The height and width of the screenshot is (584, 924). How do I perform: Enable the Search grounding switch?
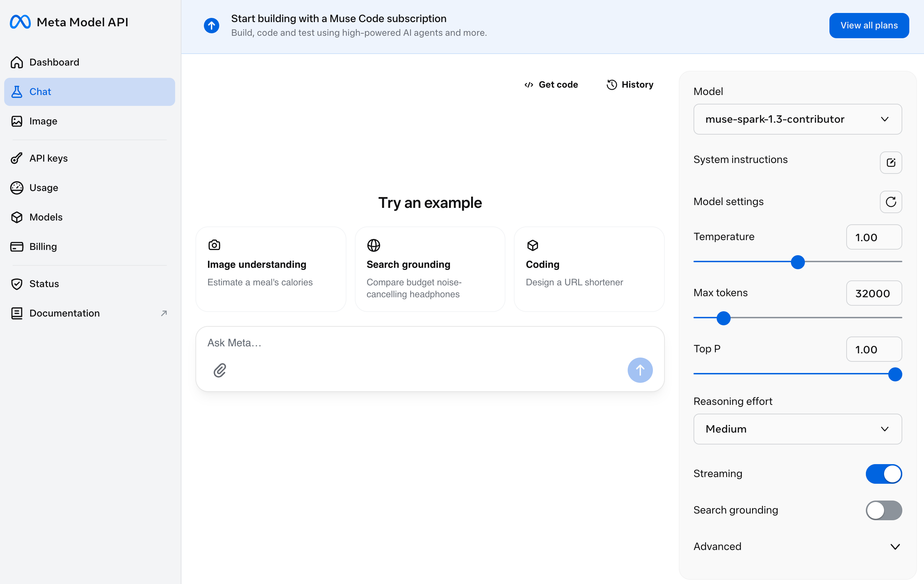click(884, 510)
